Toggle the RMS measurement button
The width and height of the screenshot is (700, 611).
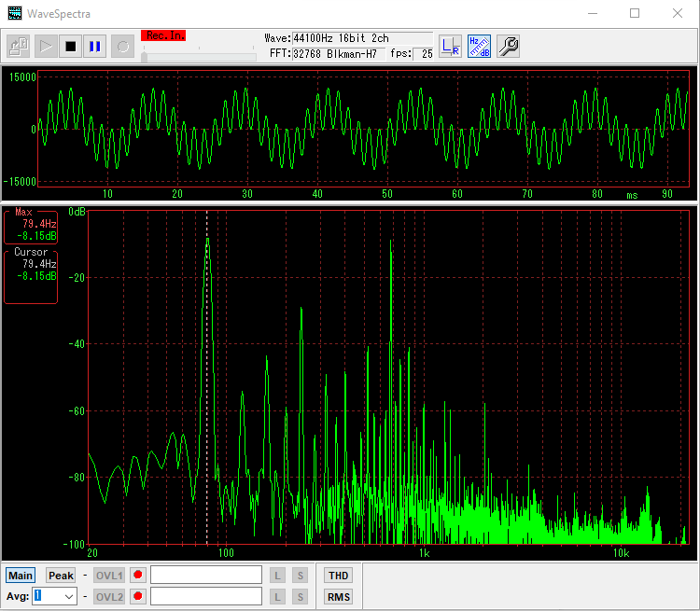pos(339,597)
